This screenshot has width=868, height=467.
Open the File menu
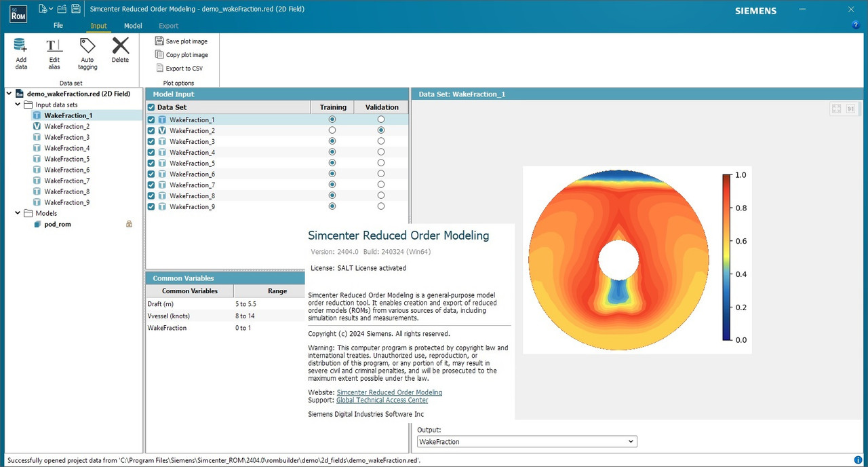(58, 26)
